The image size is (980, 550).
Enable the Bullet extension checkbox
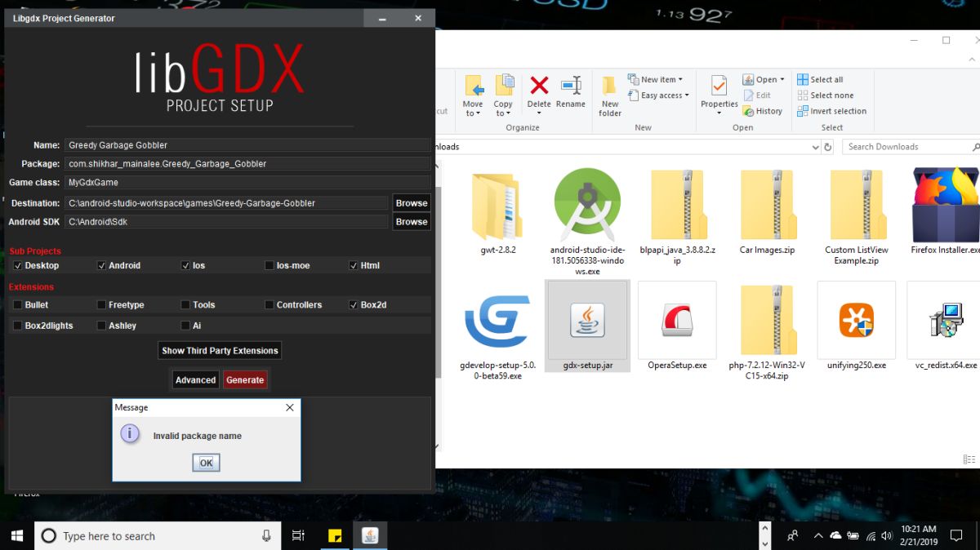click(x=18, y=304)
